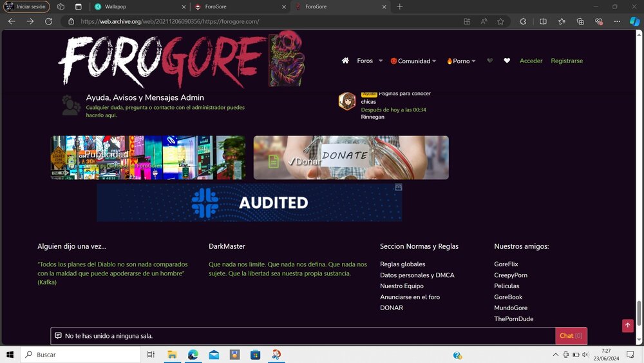
Task: Go to forum home via house icon
Action: click(345, 61)
